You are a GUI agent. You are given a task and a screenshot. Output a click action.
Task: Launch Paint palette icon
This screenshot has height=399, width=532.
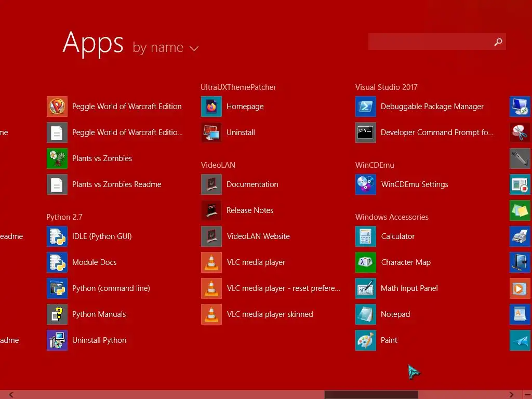[366, 340]
